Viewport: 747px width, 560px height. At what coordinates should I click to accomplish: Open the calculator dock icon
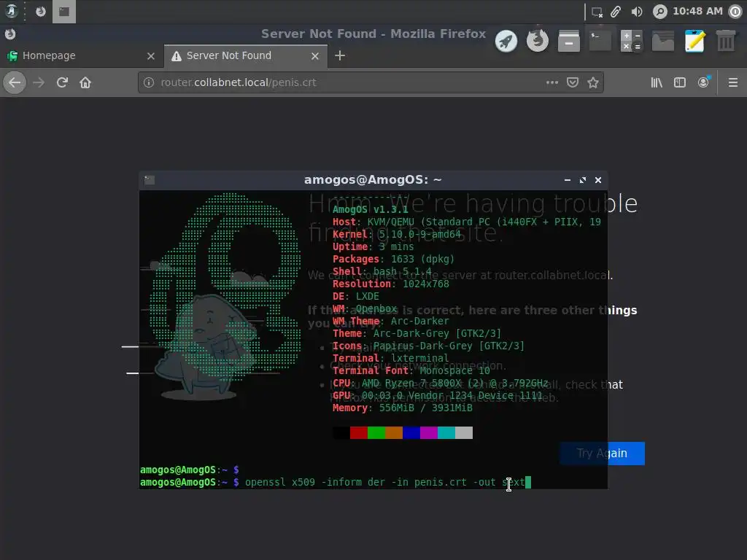tap(632, 41)
